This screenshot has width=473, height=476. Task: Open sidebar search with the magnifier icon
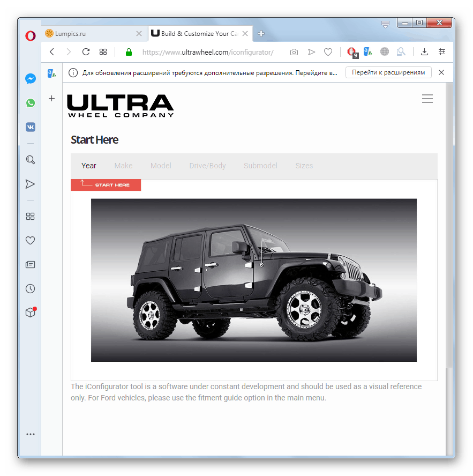click(x=31, y=159)
